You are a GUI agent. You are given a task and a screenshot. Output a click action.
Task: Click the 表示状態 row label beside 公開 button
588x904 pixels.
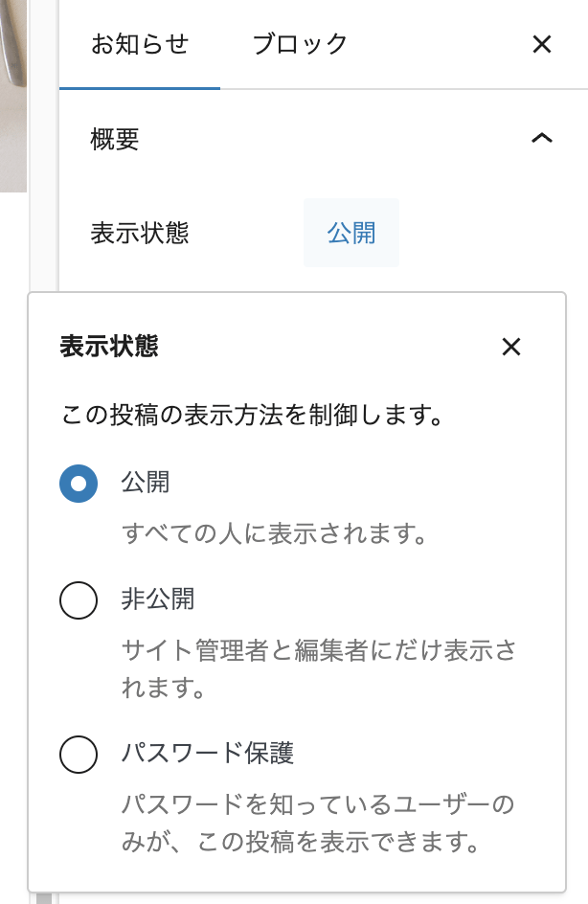(140, 233)
